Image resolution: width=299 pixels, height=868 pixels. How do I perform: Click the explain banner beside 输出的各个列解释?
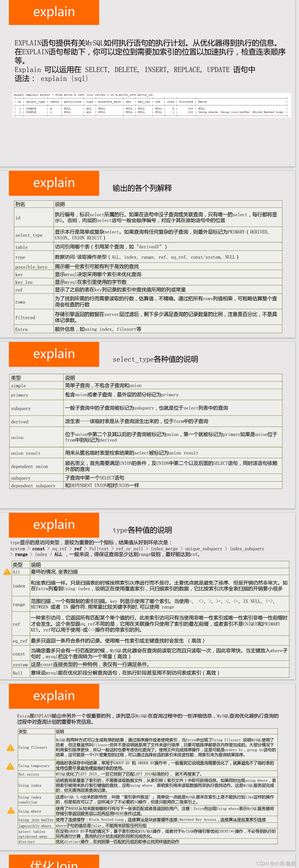[54, 183]
